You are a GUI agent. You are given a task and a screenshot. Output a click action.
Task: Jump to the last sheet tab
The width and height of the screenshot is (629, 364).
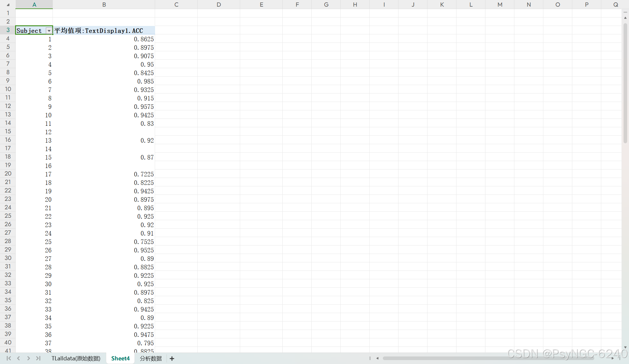(38, 358)
